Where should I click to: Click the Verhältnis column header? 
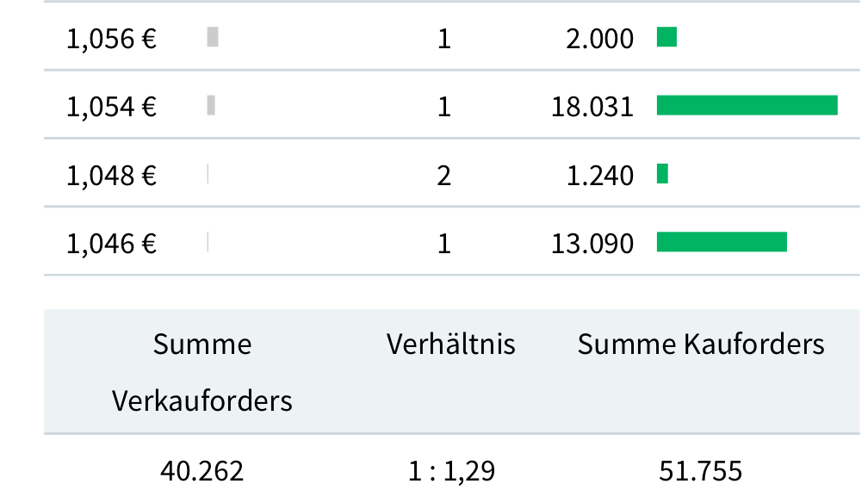click(x=450, y=344)
